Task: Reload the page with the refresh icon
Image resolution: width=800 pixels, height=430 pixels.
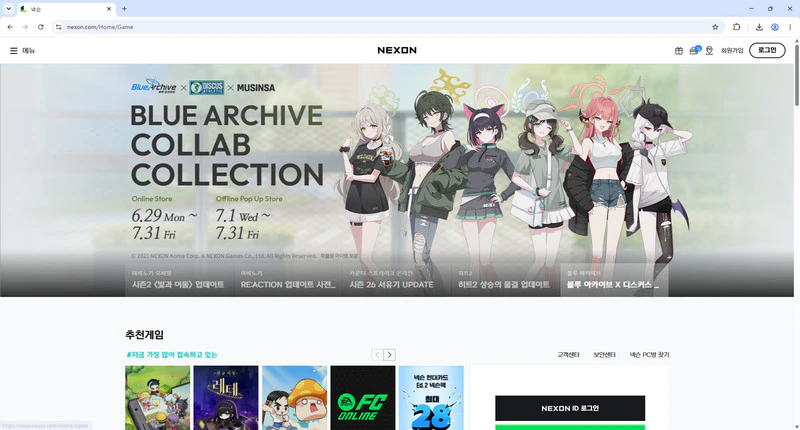Action: [40, 27]
